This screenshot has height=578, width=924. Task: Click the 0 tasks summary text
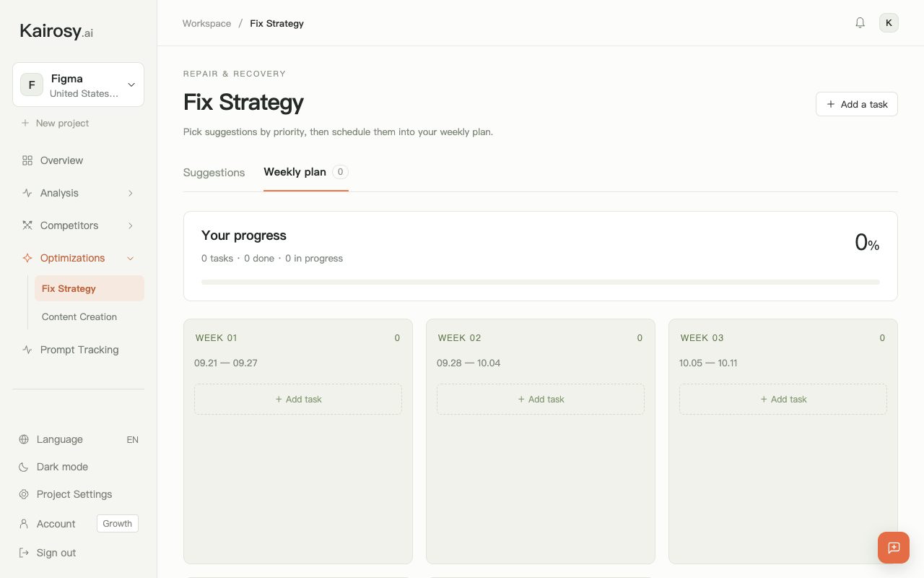pyautogui.click(x=217, y=258)
